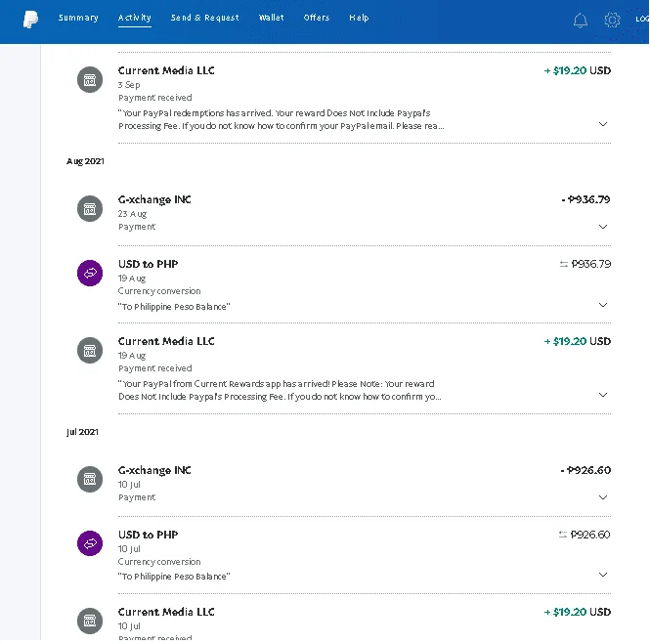Expand the 23 Aug G-xchange payment
Viewport: 650px width, 644px height.
[603, 227]
